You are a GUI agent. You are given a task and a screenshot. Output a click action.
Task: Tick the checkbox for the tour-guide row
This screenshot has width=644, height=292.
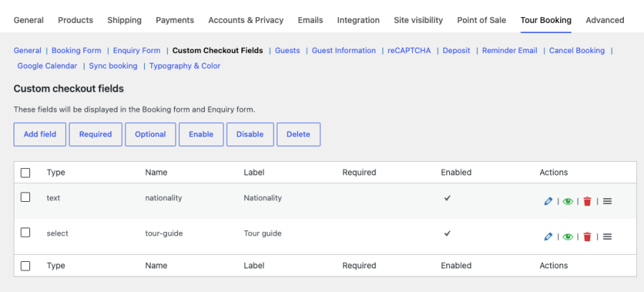click(26, 233)
